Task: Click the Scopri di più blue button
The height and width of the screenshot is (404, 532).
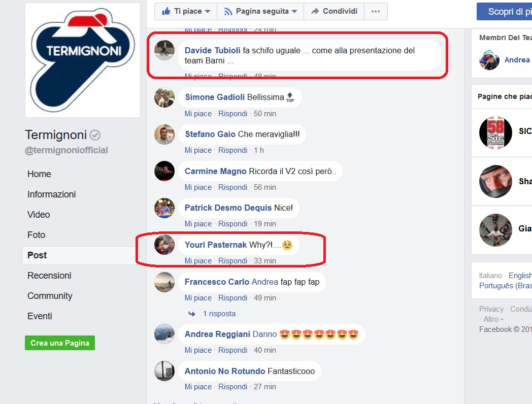Action: coord(504,12)
